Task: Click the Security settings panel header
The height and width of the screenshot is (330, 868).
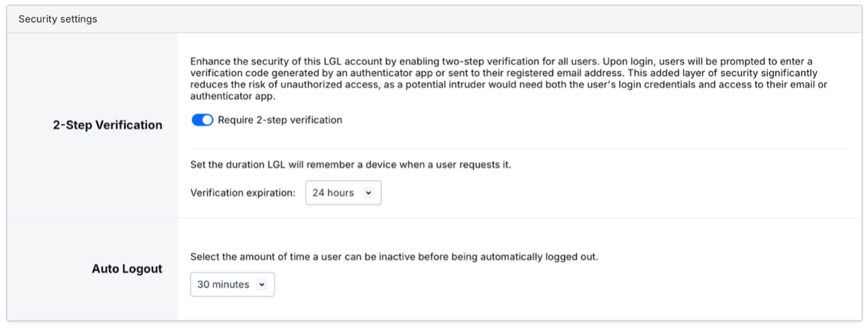Action: tap(58, 19)
